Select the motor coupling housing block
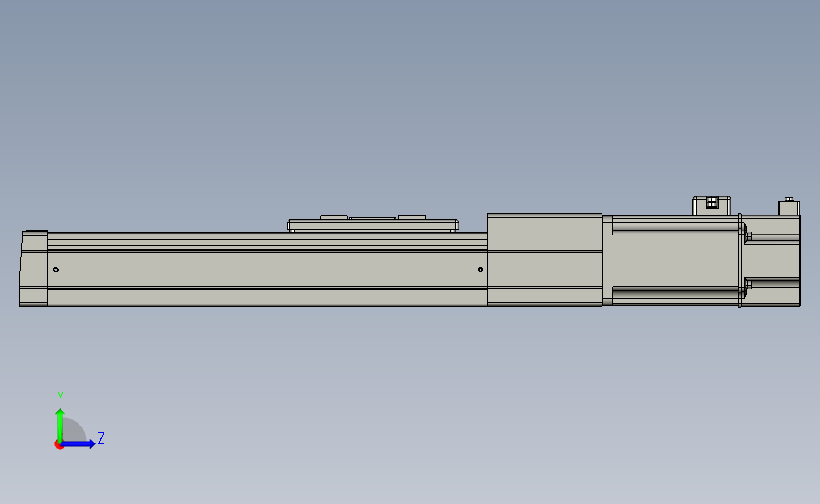Screen dimensions: 820x504 (545, 259)
